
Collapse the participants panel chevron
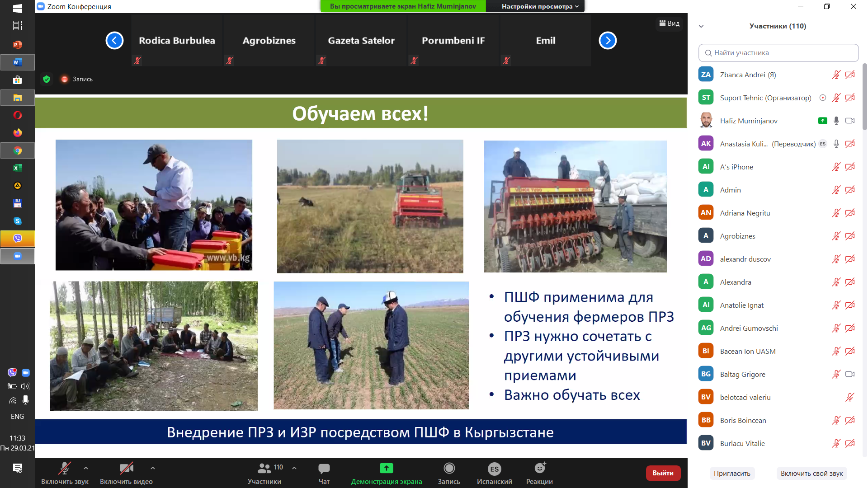(701, 26)
